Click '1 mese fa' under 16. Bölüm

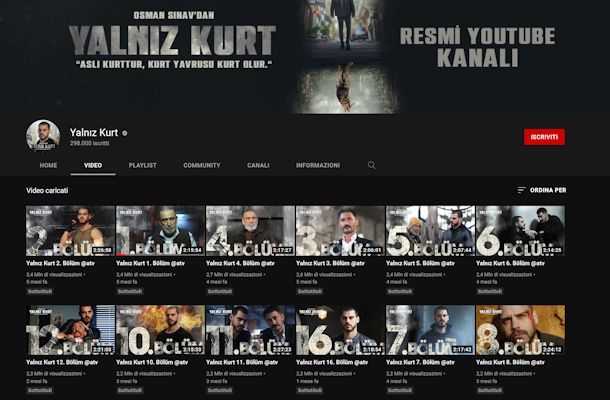pyautogui.click(x=307, y=381)
